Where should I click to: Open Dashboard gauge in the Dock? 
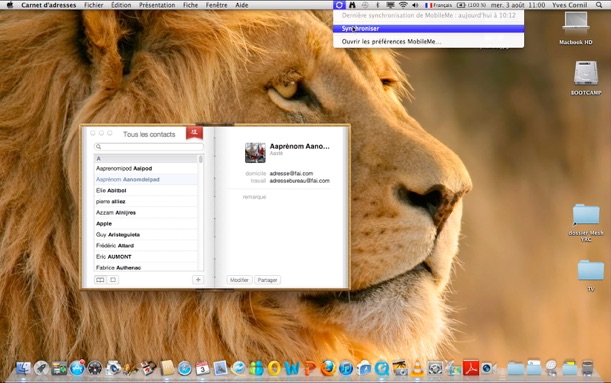pyautogui.click(x=95, y=368)
